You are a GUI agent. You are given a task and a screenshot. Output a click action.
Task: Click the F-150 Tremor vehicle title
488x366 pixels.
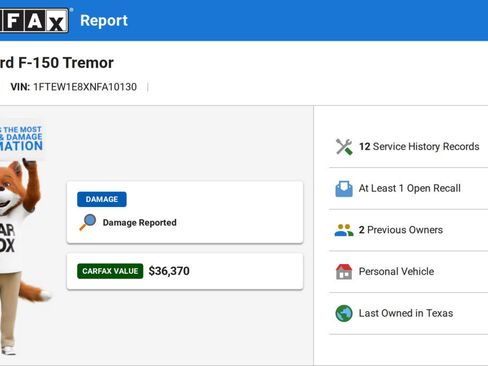tap(57, 63)
